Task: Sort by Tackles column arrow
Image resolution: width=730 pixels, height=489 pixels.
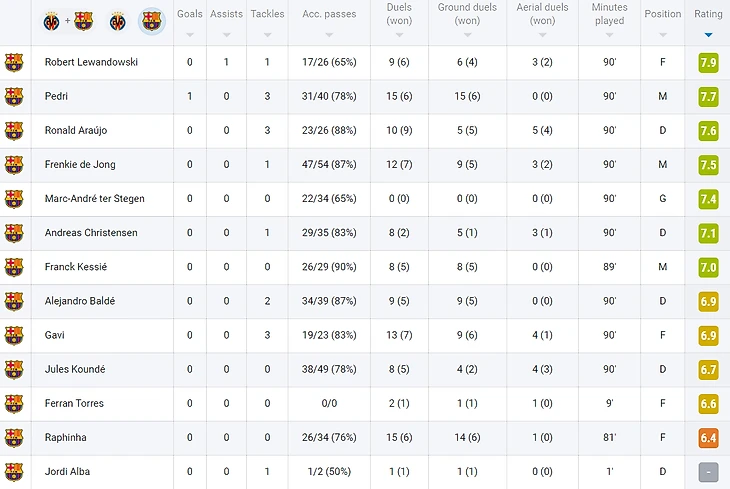Action: point(267,35)
